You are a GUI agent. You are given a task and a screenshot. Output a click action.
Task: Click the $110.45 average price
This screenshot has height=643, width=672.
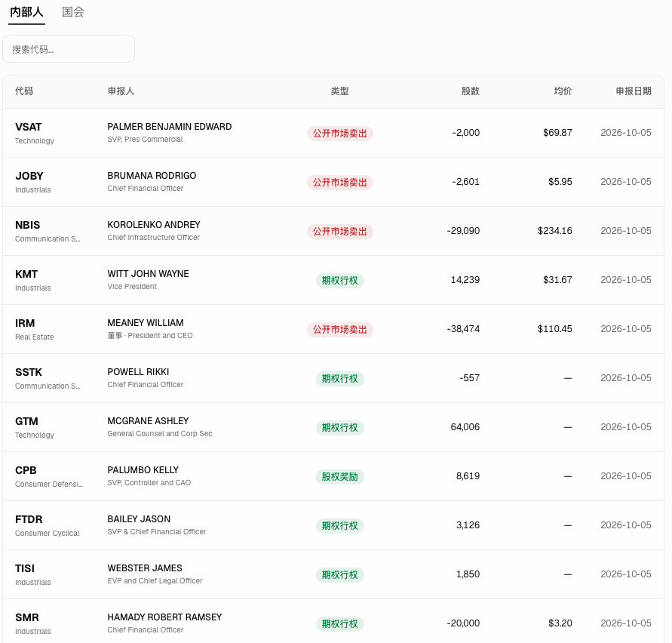click(x=555, y=328)
